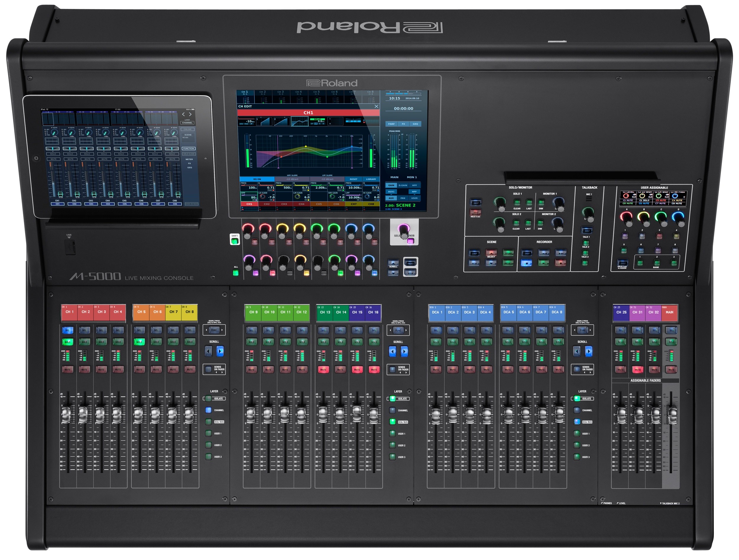
Task: Open iPad LAYER CHANNEL selector
Action: (187, 123)
